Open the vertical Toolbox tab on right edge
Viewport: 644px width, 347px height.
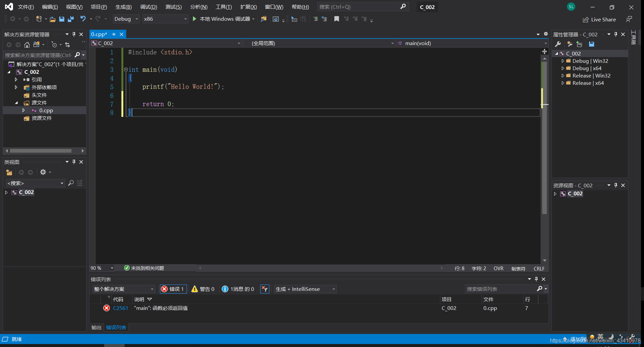click(x=633, y=38)
